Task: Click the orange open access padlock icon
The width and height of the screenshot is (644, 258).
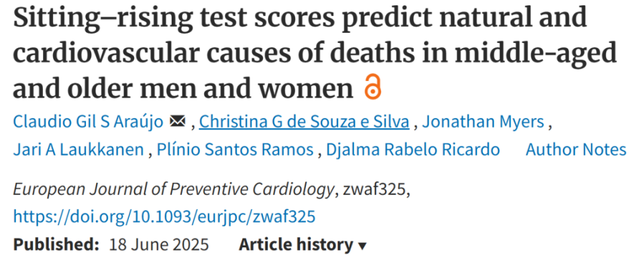Action: [372, 88]
